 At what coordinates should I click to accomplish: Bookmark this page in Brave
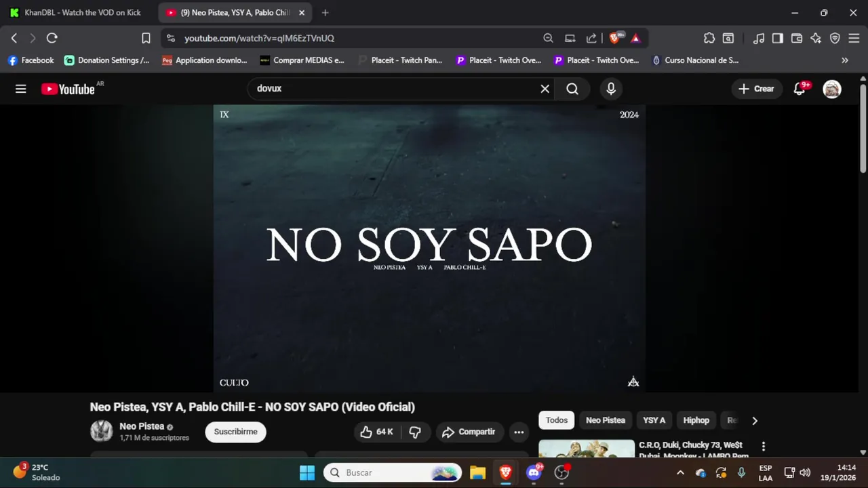coord(146,38)
